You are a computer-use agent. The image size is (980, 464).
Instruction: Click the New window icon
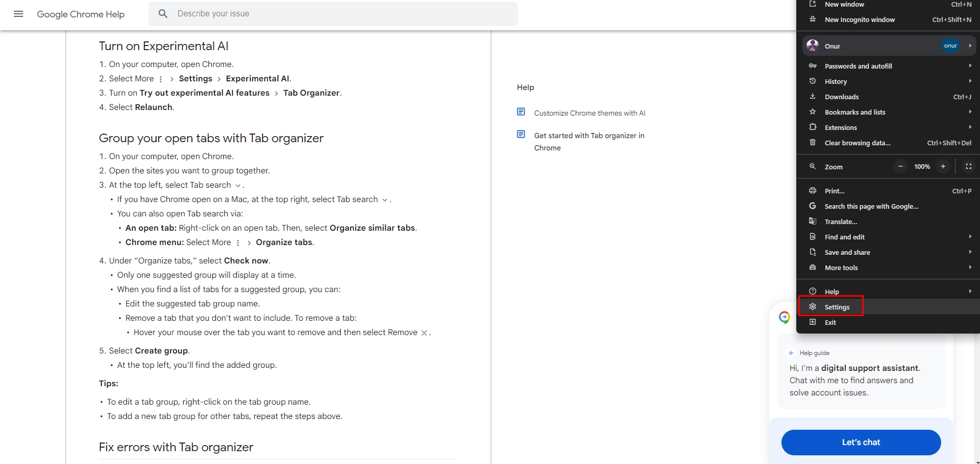click(x=813, y=4)
